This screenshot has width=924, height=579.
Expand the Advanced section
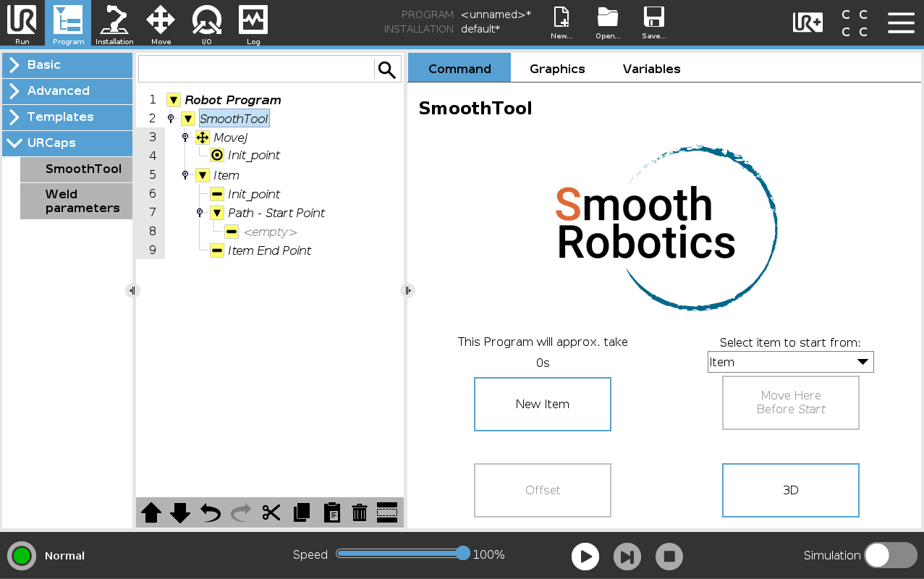tap(67, 90)
